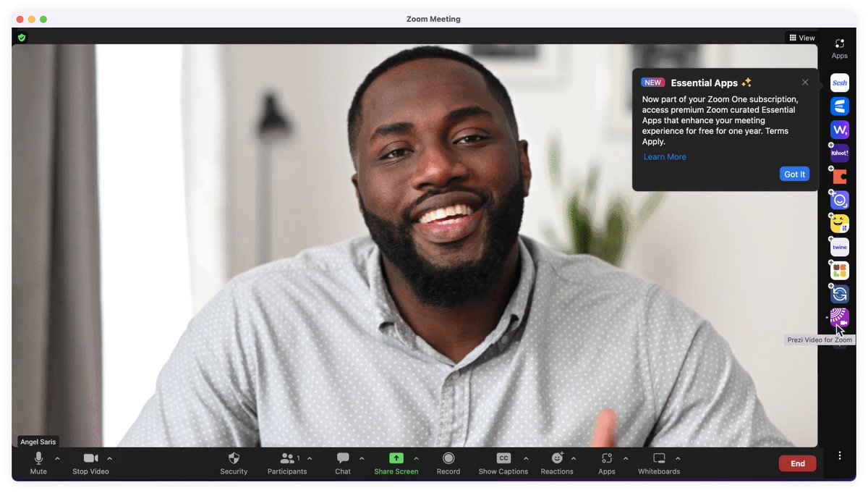Click the Apps icon atop the sidebar

coord(839,49)
